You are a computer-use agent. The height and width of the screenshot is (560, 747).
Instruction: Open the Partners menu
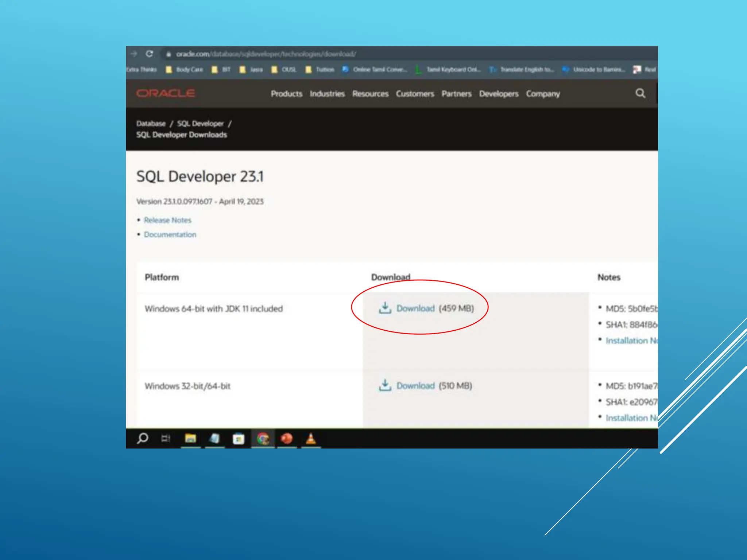click(456, 94)
